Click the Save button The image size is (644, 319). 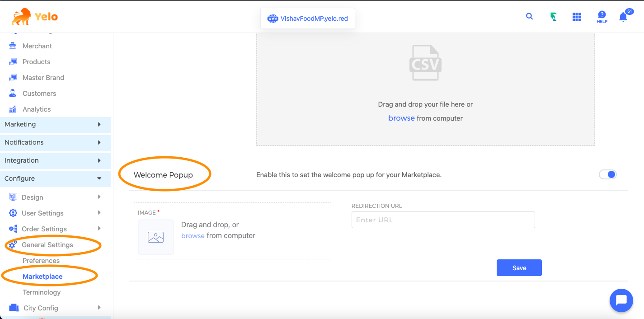(519, 268)
